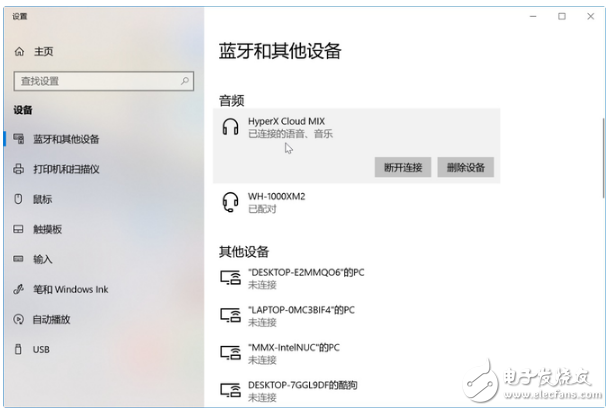Select the HyperX Cloud MIX device name
The image size is (610, 411).
286,121
